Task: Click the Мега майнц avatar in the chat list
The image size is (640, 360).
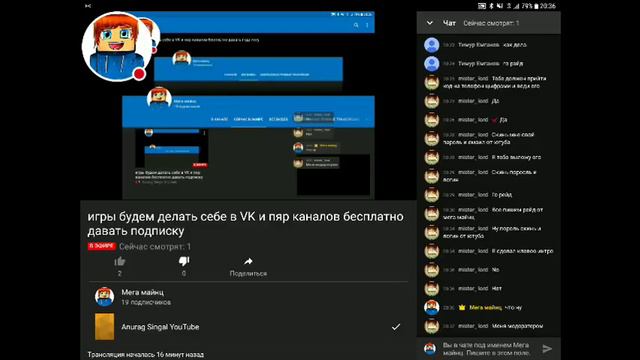Action: [431, 307]
